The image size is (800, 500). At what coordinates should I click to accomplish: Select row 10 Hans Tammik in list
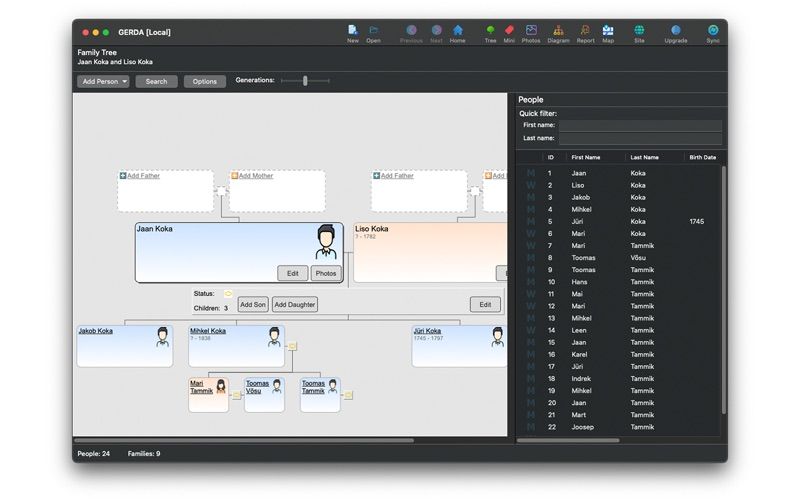(619, 282)
